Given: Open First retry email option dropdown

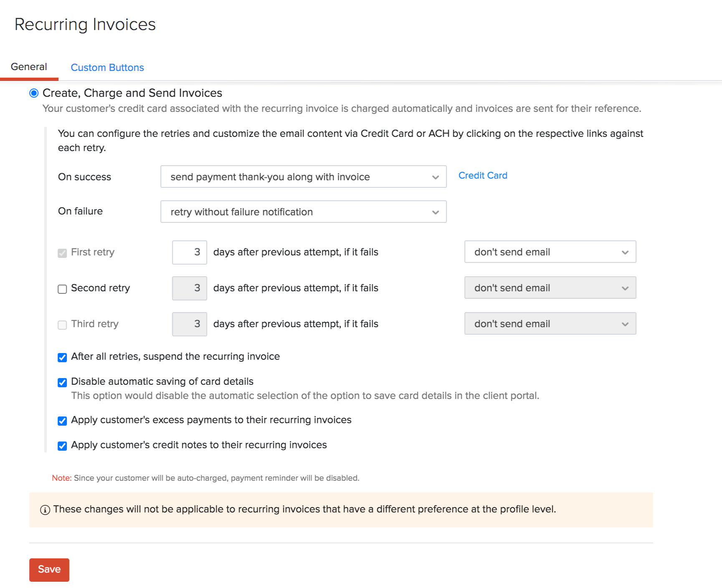Looking at the screenshot, I should click(550, 252).
